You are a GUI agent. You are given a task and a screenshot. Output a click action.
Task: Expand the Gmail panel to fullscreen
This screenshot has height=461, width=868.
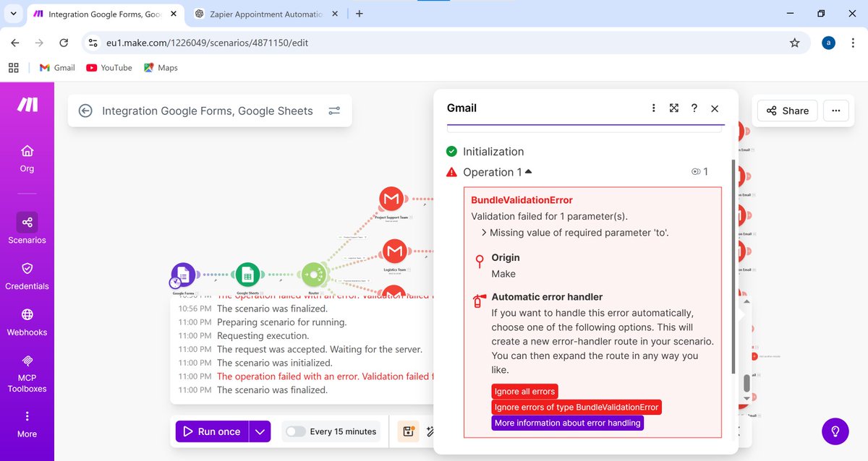point(673,108)
